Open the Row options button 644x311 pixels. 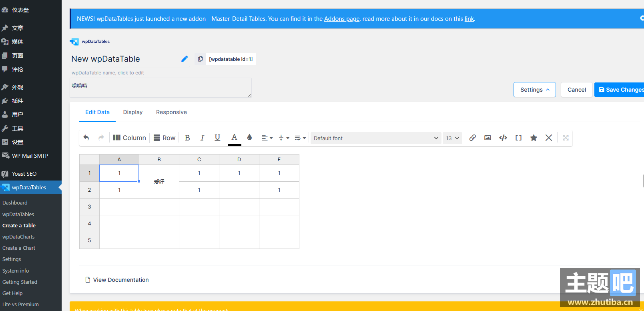[x=165, y=138]
